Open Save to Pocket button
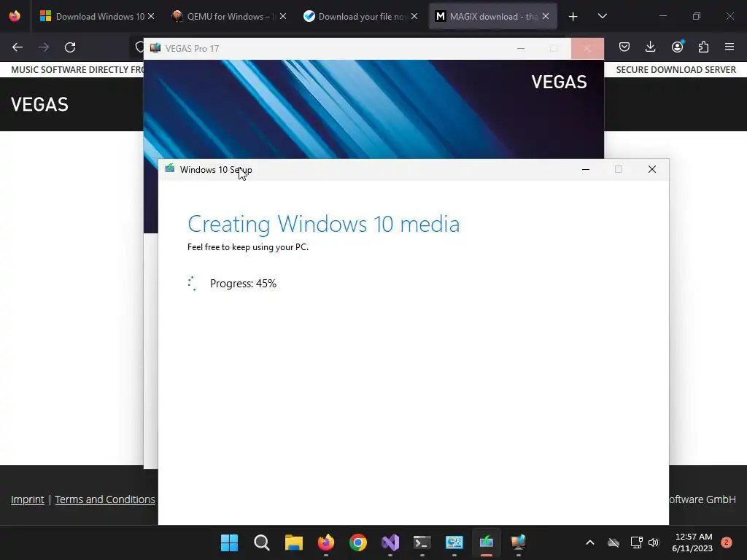The image size is (747, 560). [624, 47]
